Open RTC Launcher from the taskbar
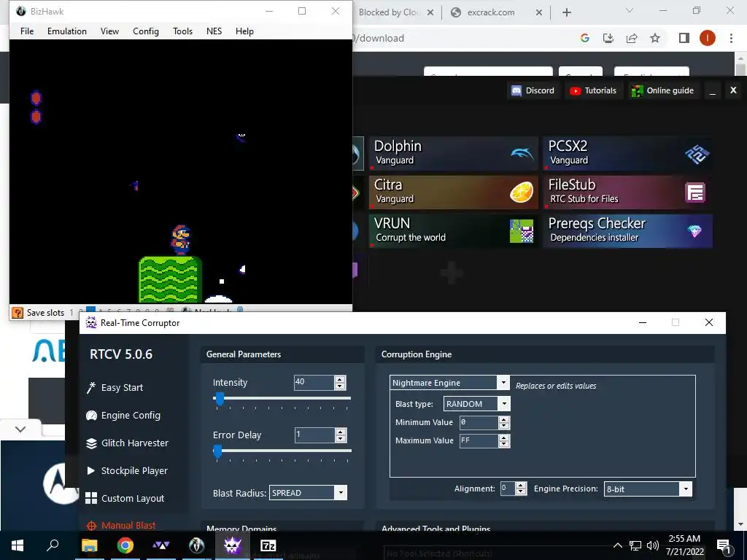This screenshot has width=747, height=560. click(x=160, y=545)
